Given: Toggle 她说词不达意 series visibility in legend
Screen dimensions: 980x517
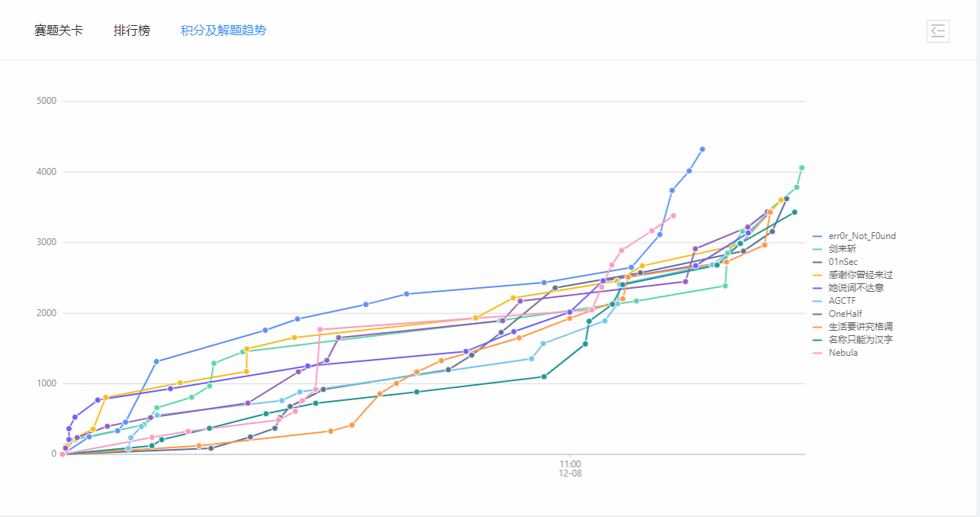Looking at the screenshot, I should coord(856,288).
